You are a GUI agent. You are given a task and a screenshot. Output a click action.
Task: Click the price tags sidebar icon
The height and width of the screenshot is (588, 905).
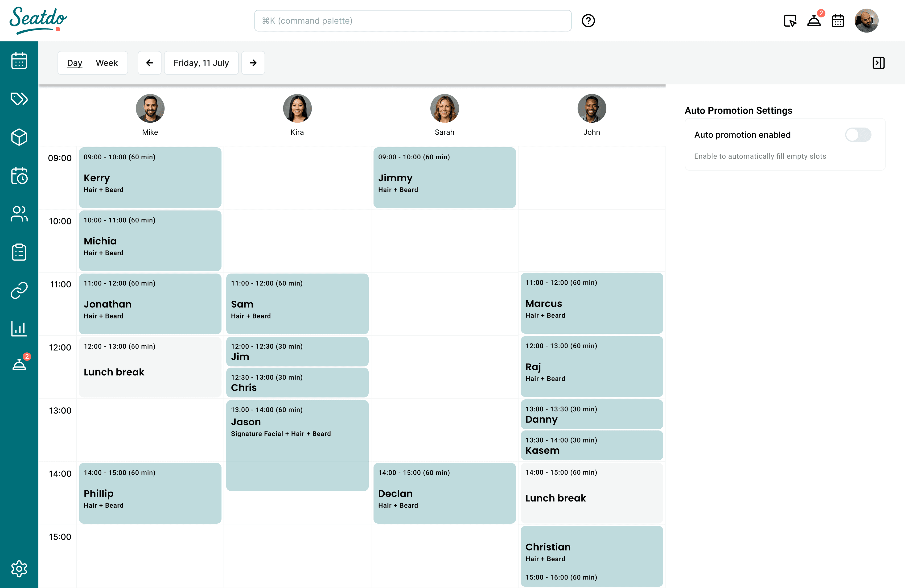pos(19,99)
